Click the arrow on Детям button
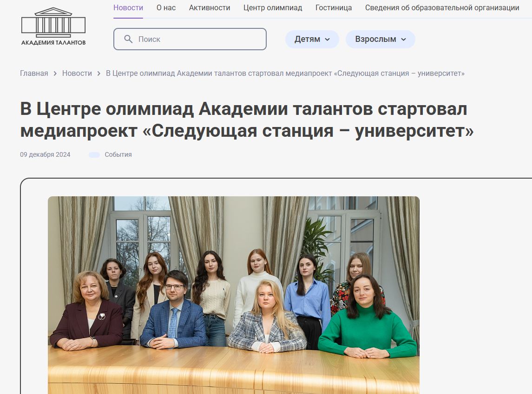This screenshot has width=532, height=394. point(328,40)
